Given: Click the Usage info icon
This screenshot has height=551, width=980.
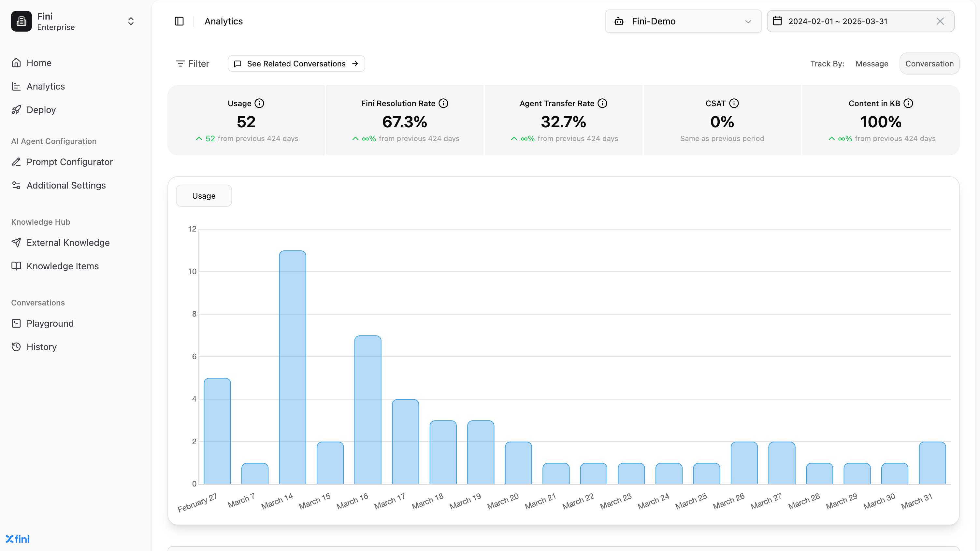Looking at the screenshot, I should (x=259, y=104).
